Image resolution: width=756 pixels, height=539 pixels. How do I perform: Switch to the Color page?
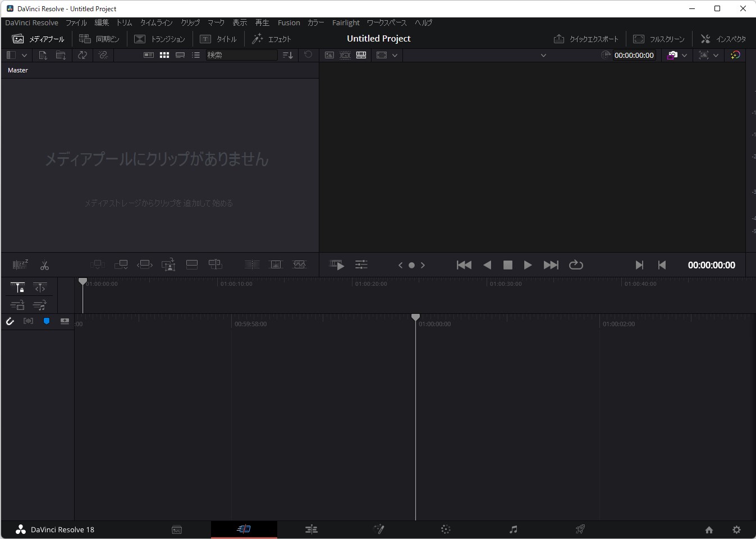[445, 529]
